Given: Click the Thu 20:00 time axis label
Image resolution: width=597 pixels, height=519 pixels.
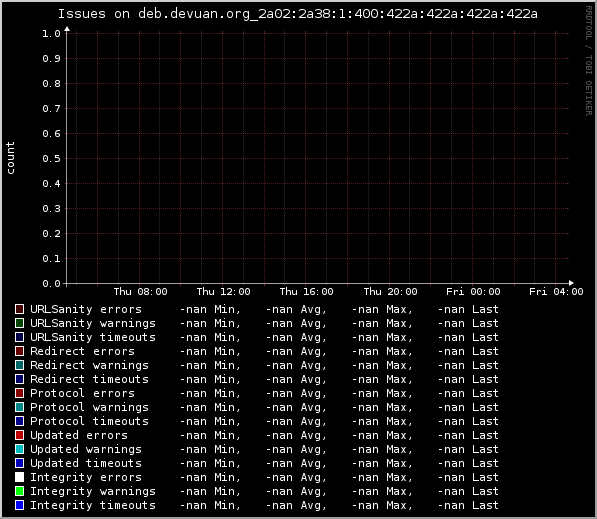Looking at the screenshot, I should [390, 292].
